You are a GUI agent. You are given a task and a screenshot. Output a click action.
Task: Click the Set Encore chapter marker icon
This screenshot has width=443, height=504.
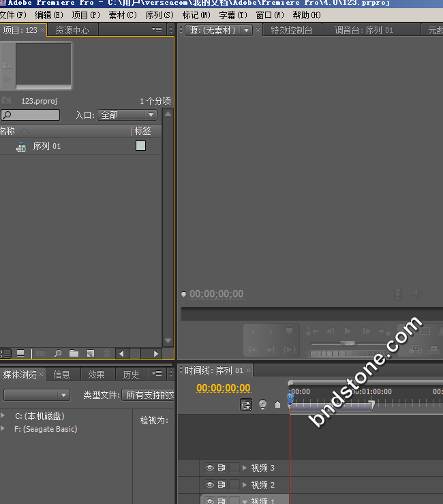[262, 404]
